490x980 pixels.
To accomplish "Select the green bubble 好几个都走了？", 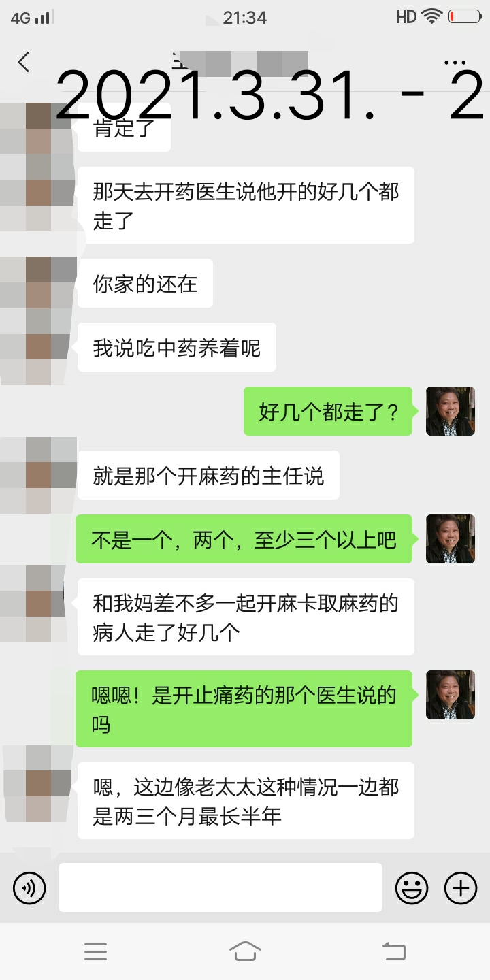I will pos(328,411).
